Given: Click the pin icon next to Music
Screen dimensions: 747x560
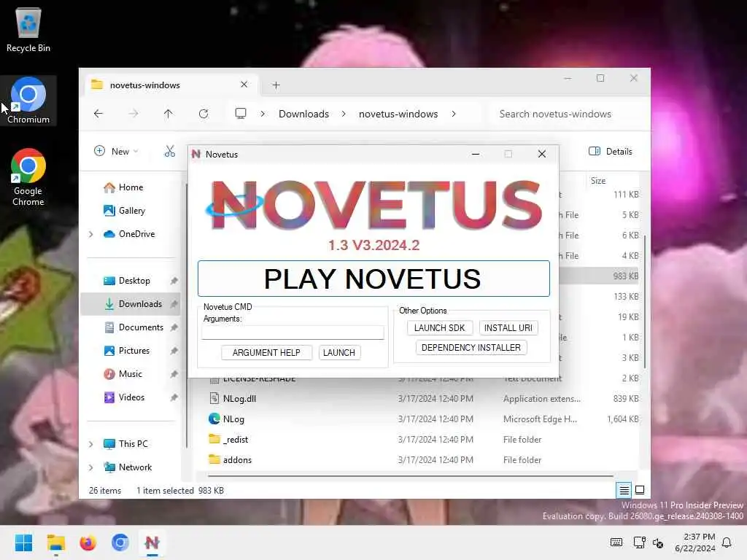Looking at the screenshot, I should (174, 374).
